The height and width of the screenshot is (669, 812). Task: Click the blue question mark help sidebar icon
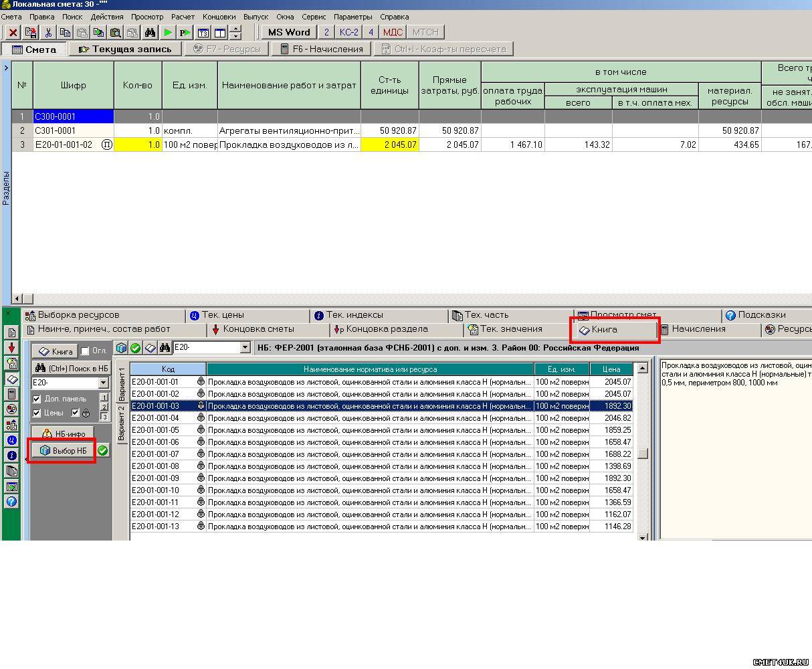click(11, 502)
